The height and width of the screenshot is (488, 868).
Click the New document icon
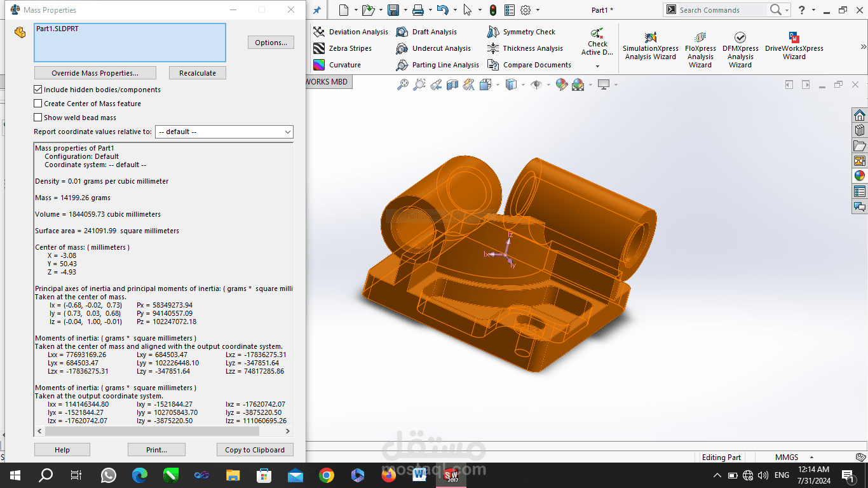[x=344, y=10]
